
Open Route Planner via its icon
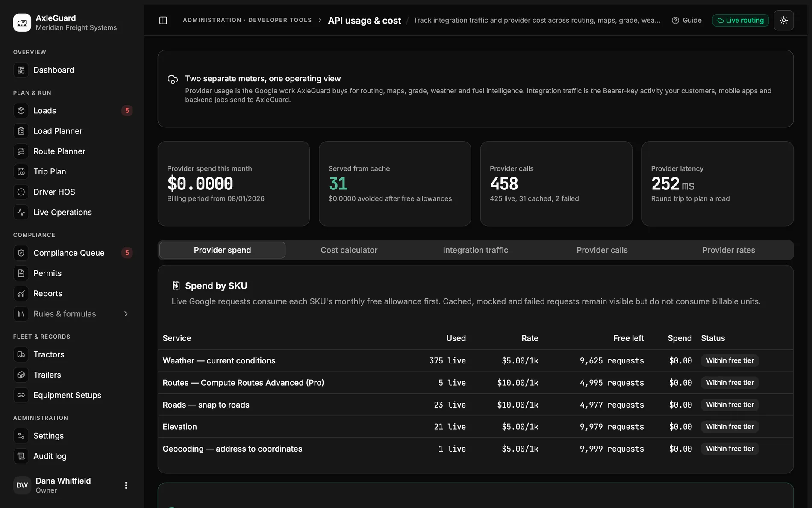click(21, 151)
